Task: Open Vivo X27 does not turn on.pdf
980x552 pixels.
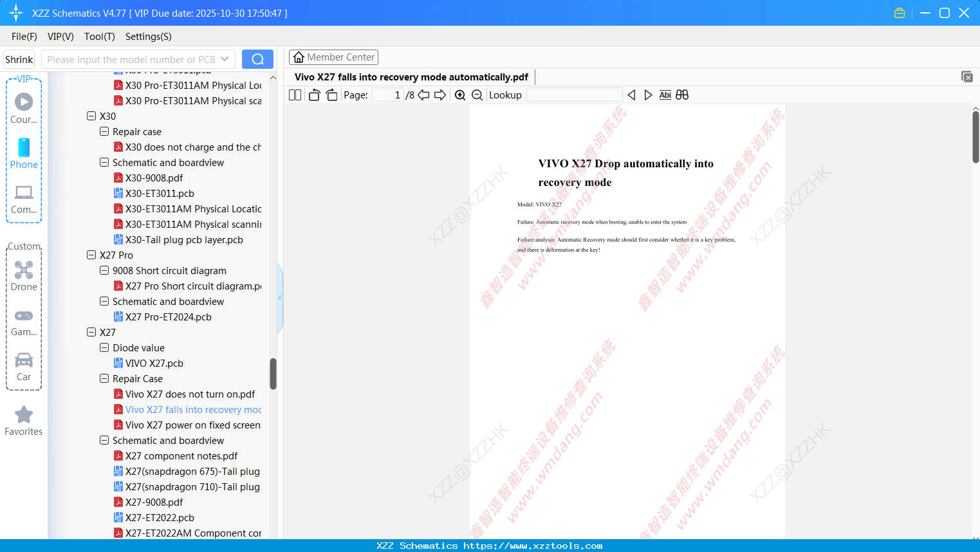Action: point(184,394)
